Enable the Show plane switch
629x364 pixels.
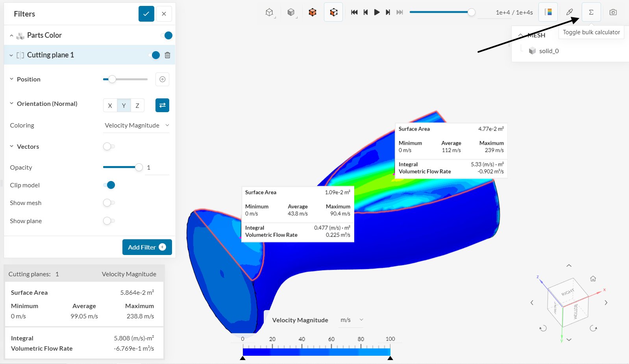[x=109, y=221]
